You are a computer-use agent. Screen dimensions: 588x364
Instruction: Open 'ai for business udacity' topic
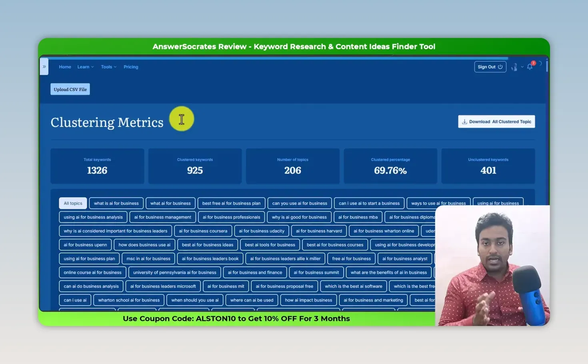point(262,231)
